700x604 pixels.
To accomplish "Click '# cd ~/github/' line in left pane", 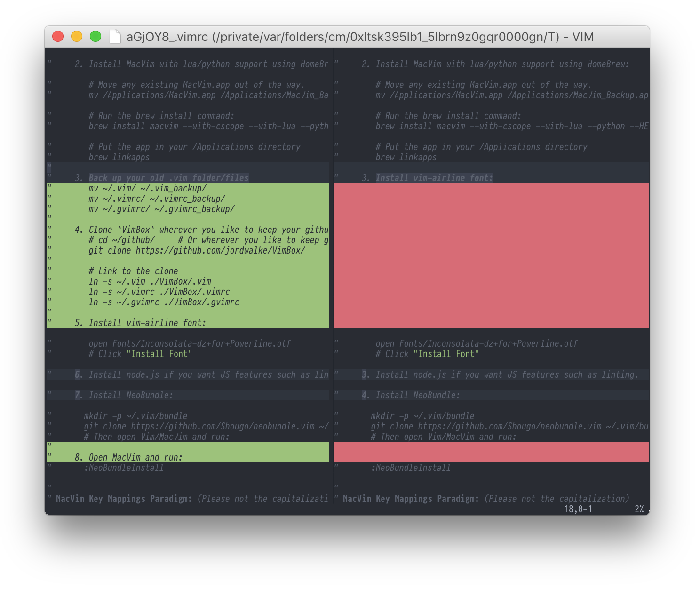I will pos(208,240).
